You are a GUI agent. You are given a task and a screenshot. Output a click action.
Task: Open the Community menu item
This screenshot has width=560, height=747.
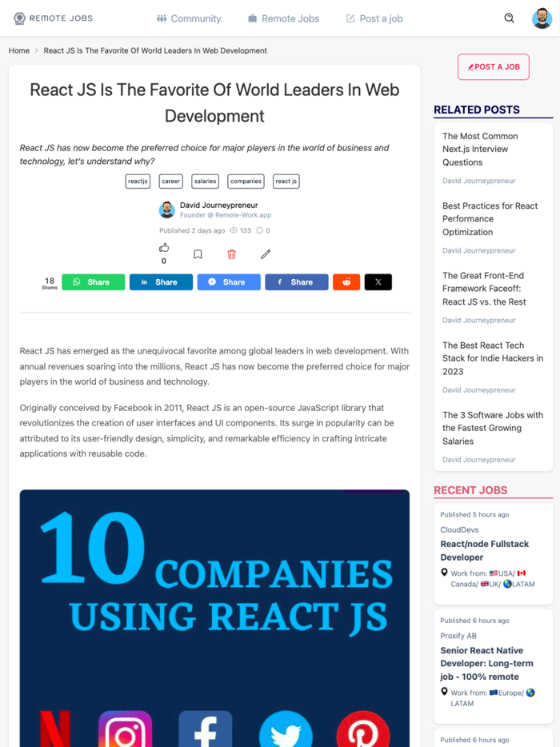[x=190, y=18]
